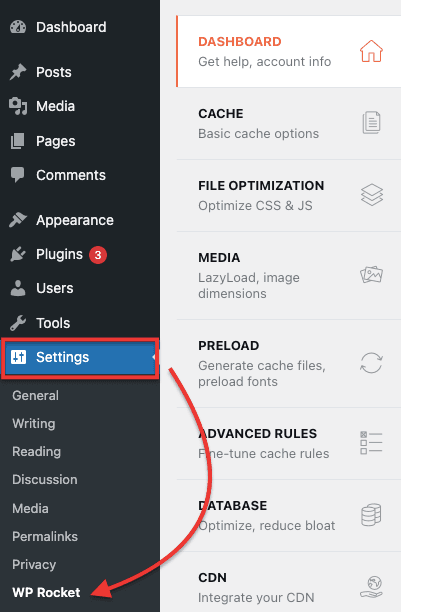Open the Database optimize tab

pos(289,516)
